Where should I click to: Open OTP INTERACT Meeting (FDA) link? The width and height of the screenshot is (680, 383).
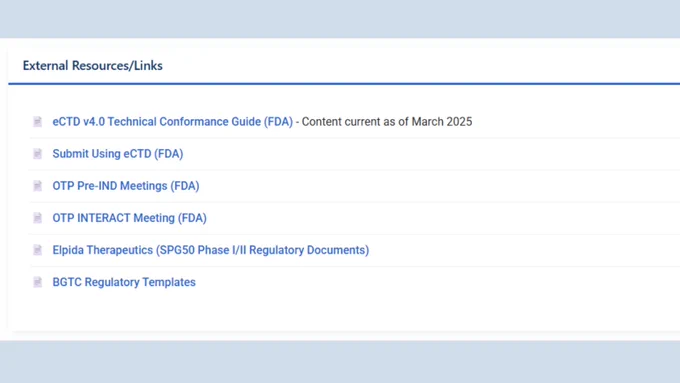point(129,218)
